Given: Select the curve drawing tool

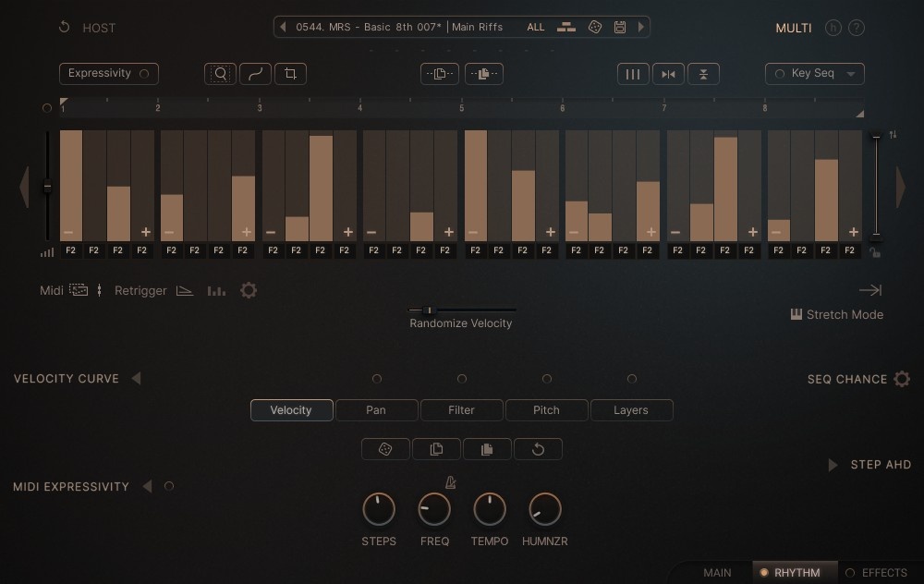Looking at the screenshot, I should point(255,73).
